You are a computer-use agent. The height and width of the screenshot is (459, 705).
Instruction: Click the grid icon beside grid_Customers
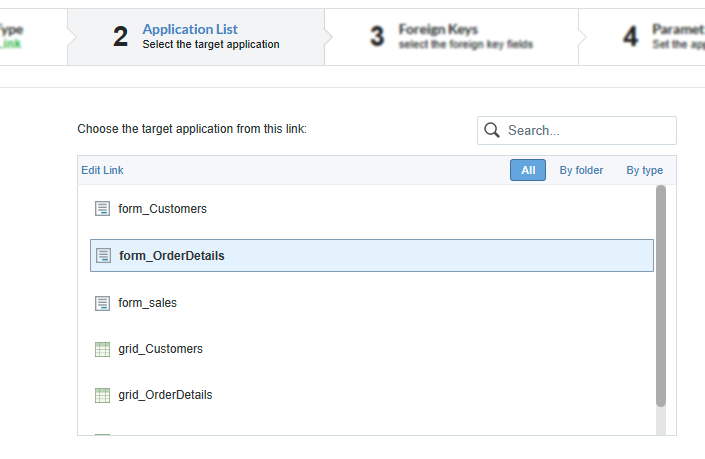(x=101, y=349)
